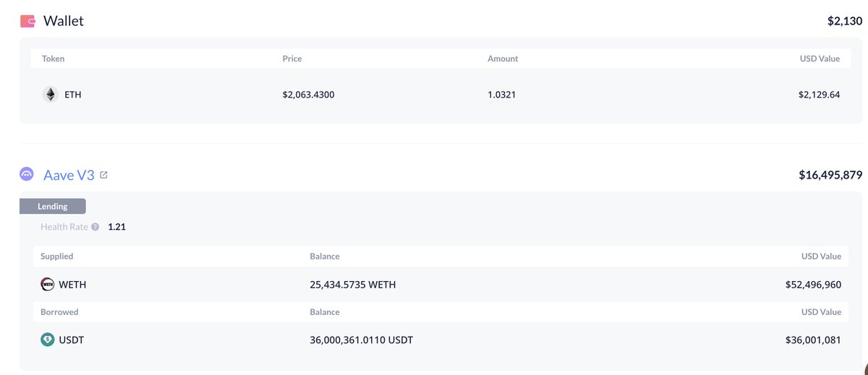Click the Aave V3 ghost logo
The image size is (868, 375).
[x=27, y=175]
